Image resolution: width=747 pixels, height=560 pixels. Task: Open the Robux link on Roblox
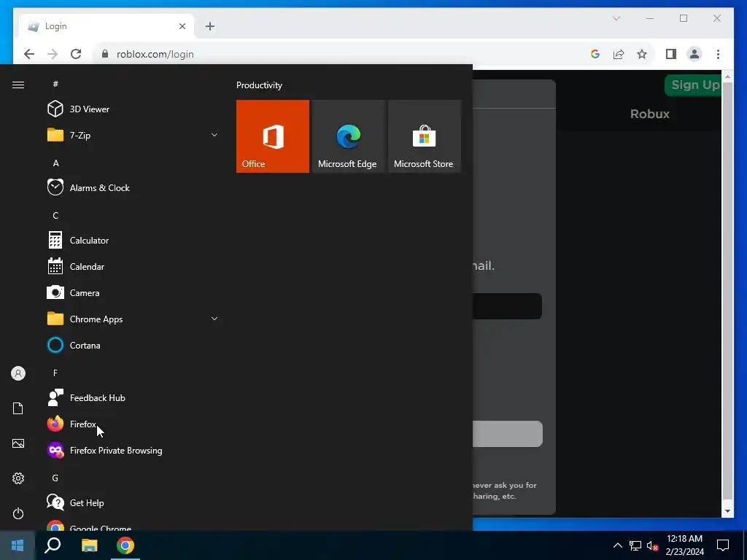point(650,114)
